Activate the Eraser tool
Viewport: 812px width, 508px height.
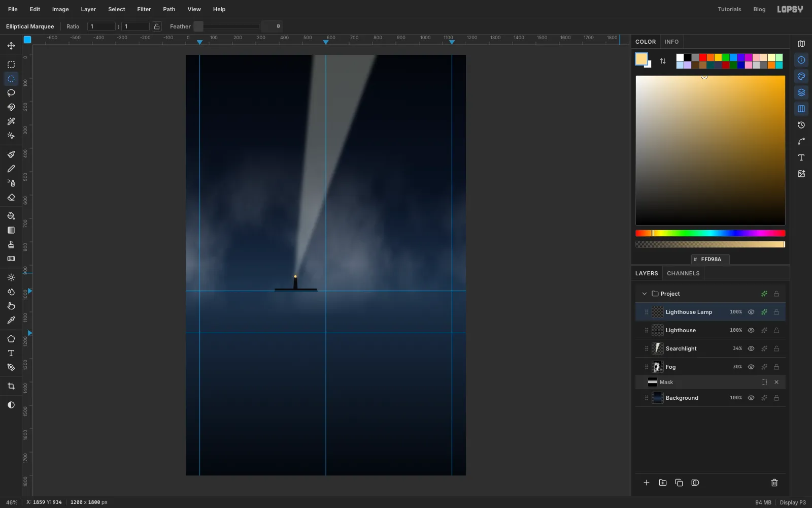[x=11, y=197]
